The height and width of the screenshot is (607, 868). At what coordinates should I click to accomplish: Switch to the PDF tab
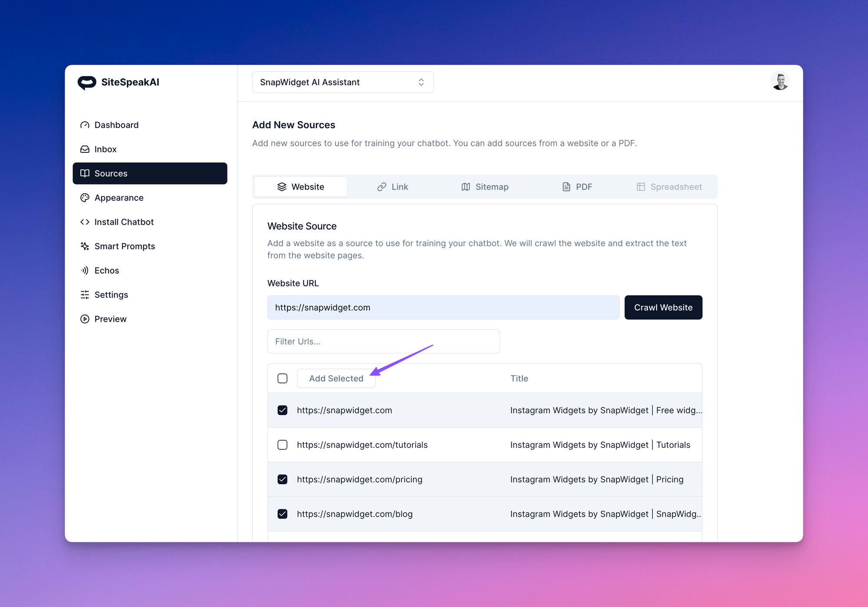577,187
